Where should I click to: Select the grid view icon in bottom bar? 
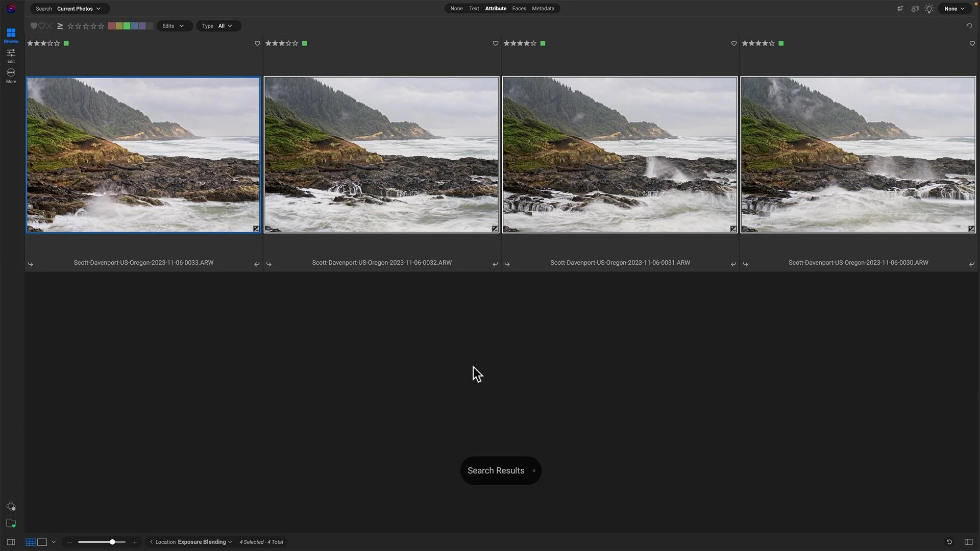pos(31,542)
